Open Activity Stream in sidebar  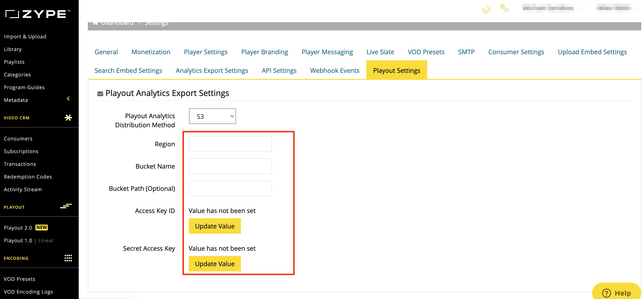pos(23,189)
